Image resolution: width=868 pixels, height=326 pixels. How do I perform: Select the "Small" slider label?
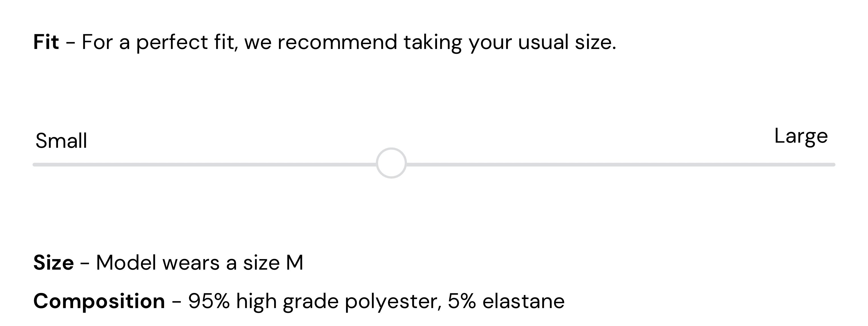tap(61, 141)
